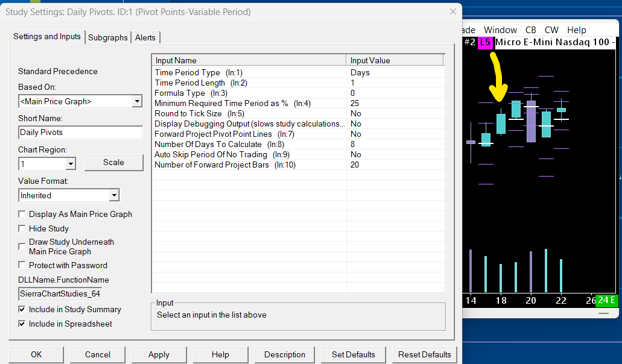Screen dimensions: 622x364
Task: Open CB menu in chart window
Action: click(531, 30)
